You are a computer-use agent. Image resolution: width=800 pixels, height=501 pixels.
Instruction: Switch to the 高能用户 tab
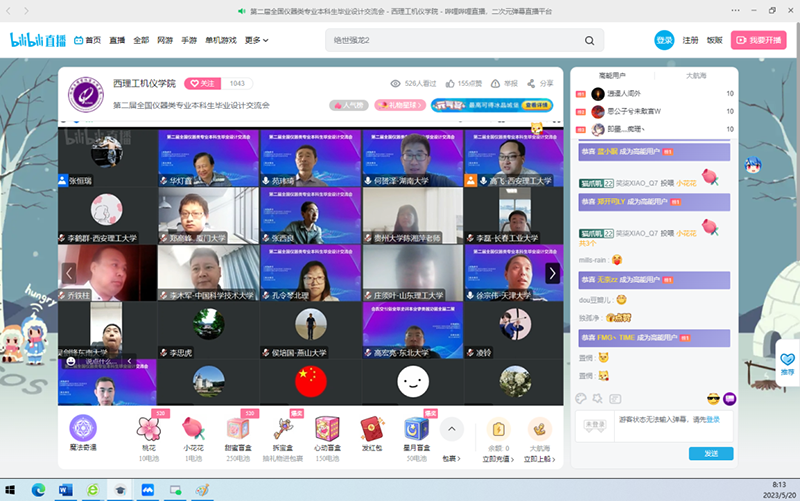pos(612,75)
